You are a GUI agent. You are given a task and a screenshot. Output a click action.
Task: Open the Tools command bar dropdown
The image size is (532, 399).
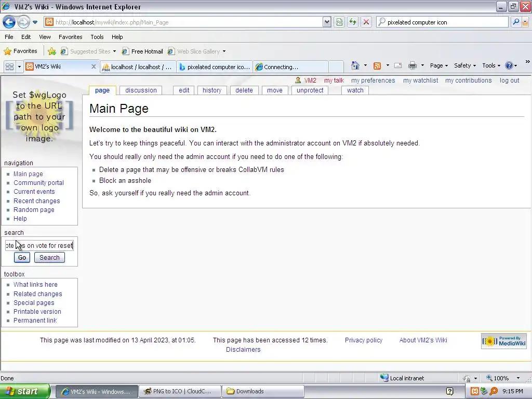click(491, 65)
